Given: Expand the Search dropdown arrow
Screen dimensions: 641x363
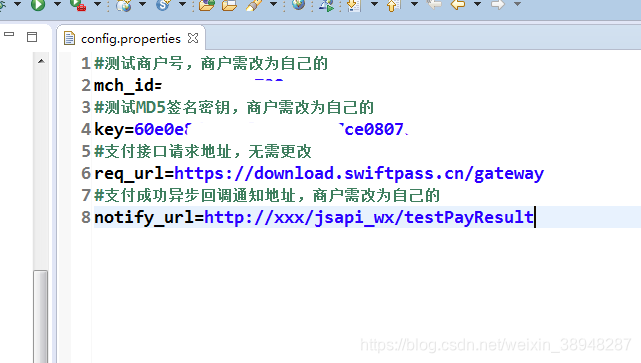Looking at the screenshot, I should tap(273, 4).
